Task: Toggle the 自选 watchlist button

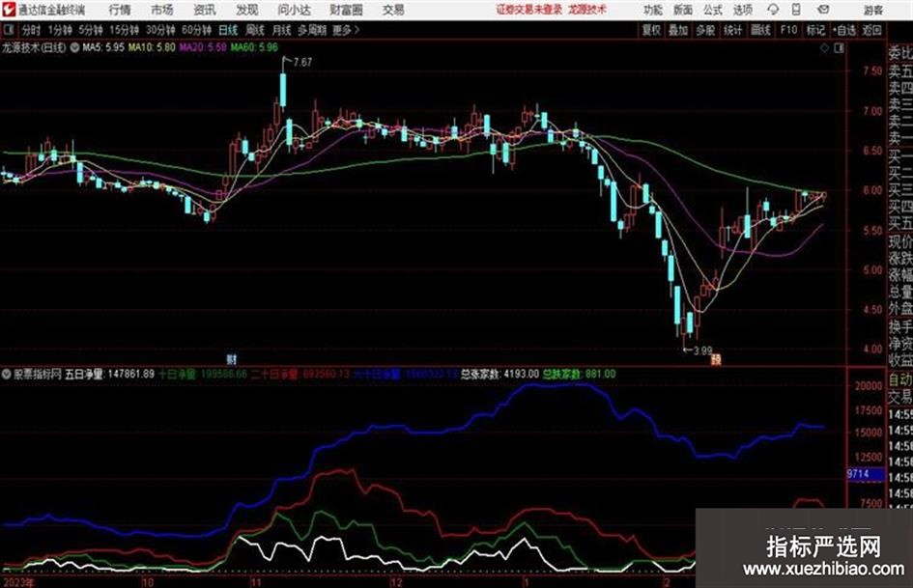Action: 844,30
